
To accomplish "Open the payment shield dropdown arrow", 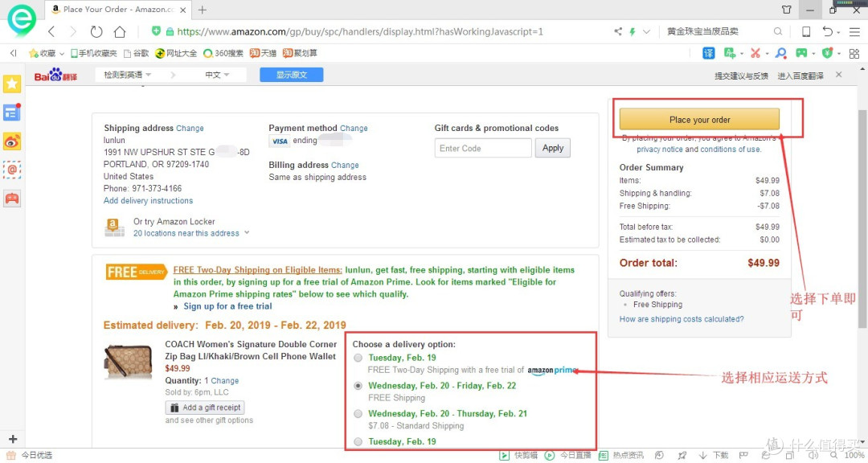I will (838, 54).
